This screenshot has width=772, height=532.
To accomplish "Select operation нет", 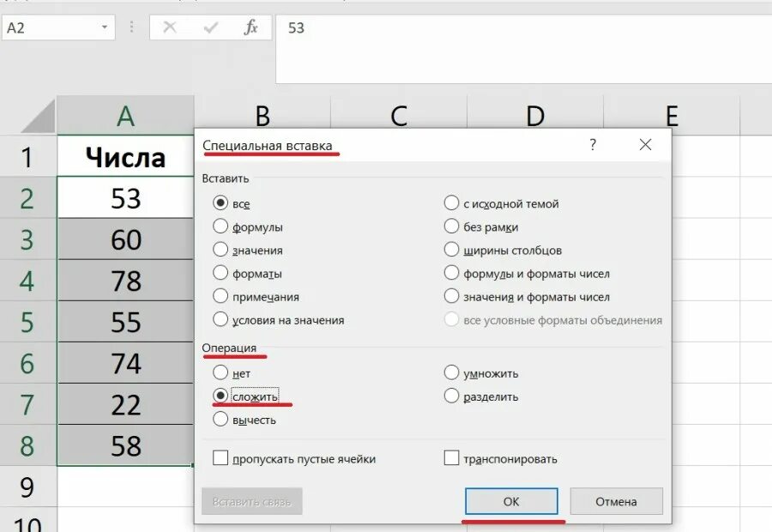I will tap(232, 373).
